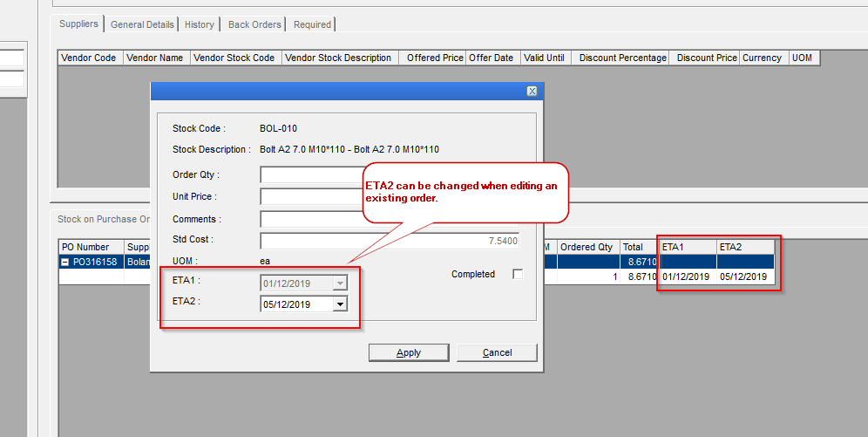The width and height of the screenshot is (868, 437).
Task: Click the Offered Price column header
Action: [434, 58]
